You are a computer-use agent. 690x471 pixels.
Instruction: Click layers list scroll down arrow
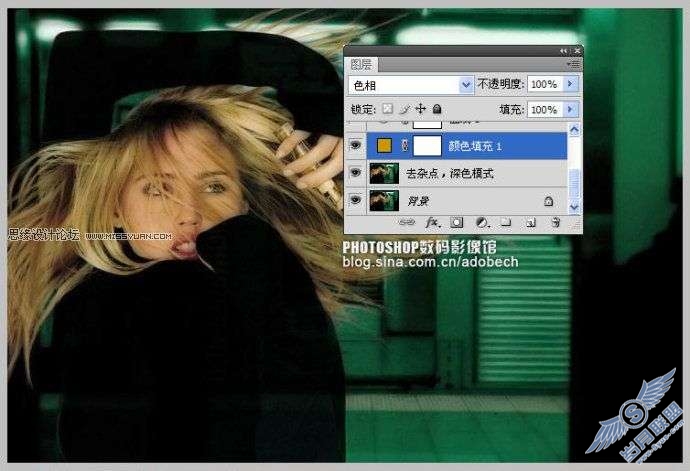click(574, 206)
